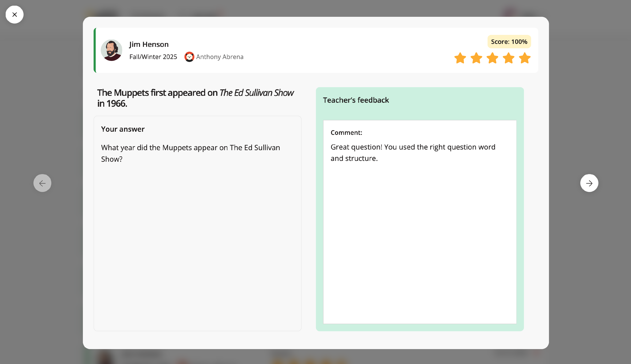This screenshot has height=364, width=631.
Task: Click the second rating star
Action: tap(476, 58)
